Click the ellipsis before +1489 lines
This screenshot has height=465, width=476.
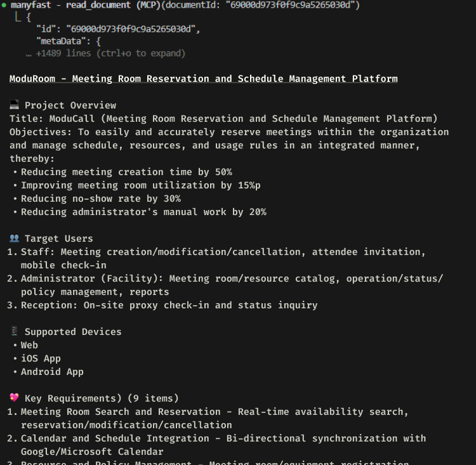[x=29, y=55]
